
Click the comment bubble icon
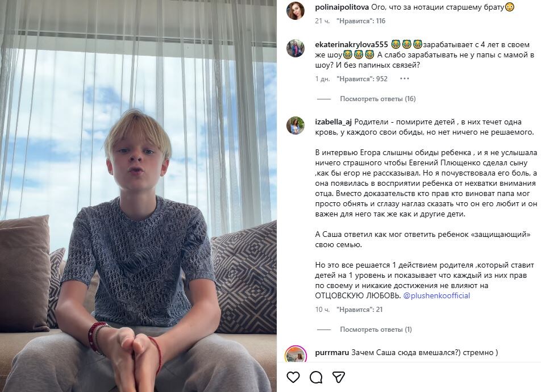tap(316, 377)
